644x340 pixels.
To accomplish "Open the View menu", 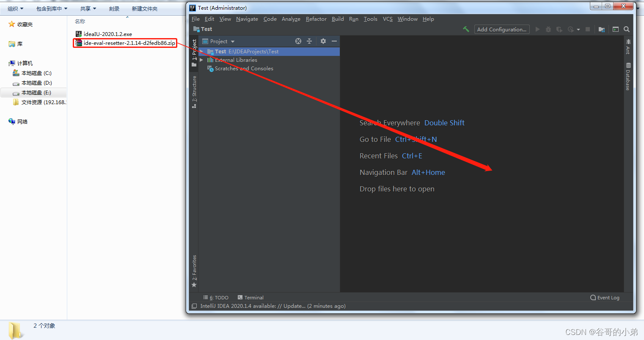I will point(225,19).
